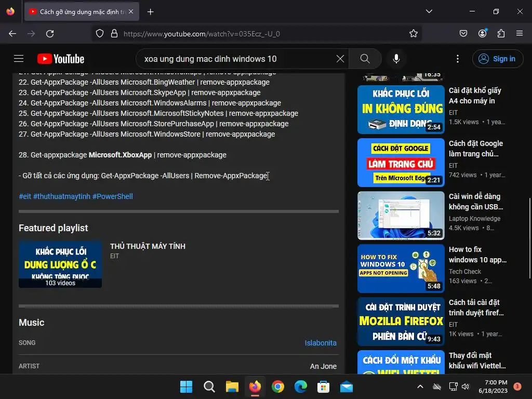Start voice search with microphone
The image size is (532, 399).
tap(396, 59)
